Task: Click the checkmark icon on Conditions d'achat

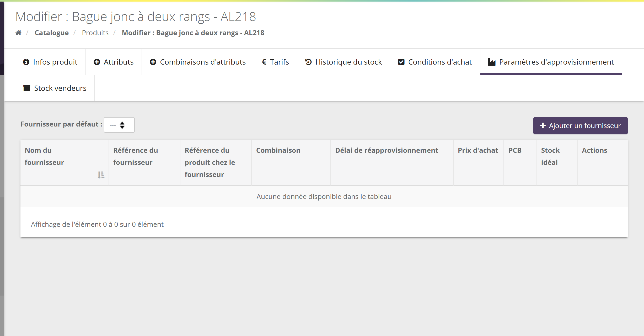Action: (401, 62)
